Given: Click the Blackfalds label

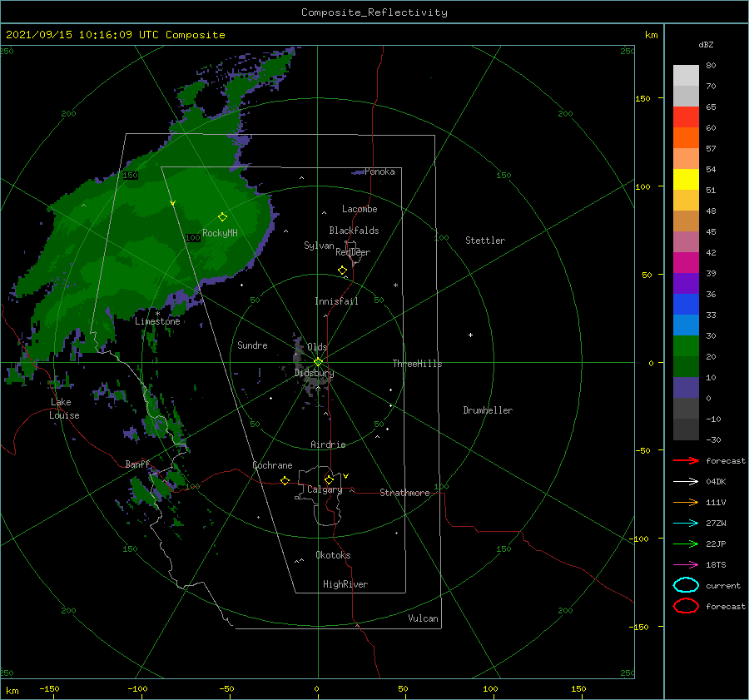Looking at the screenshot, I should 354,231.
